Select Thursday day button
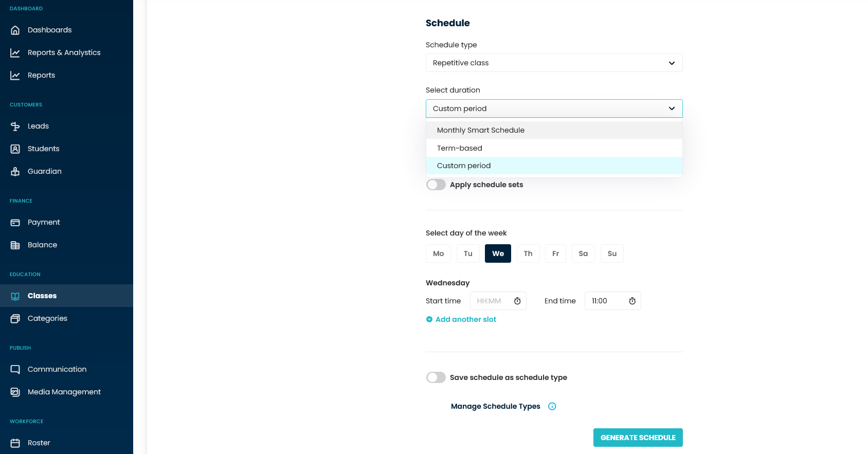The width and height of the screenshot is (868, 454). tap(528, 253)
